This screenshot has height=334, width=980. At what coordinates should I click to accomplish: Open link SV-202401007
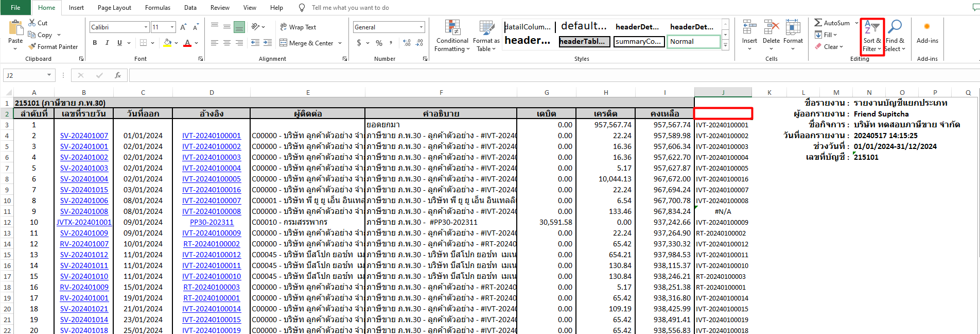click(x=84, y=136)
